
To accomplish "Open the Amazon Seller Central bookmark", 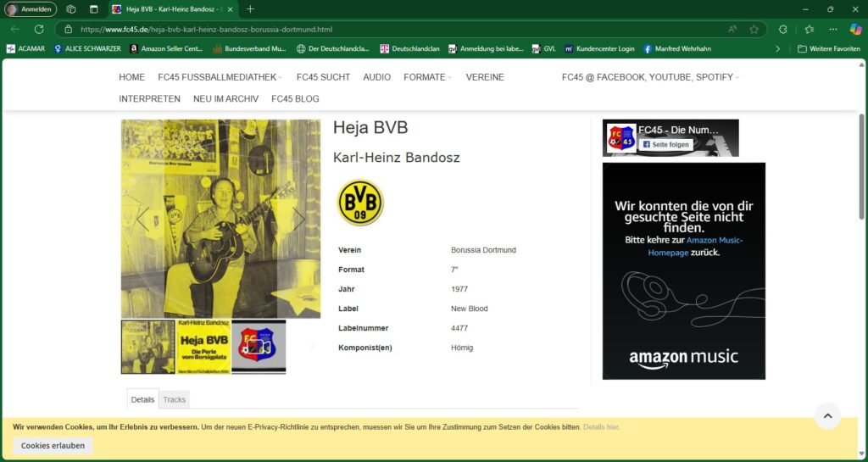I will tap(166, 48).
